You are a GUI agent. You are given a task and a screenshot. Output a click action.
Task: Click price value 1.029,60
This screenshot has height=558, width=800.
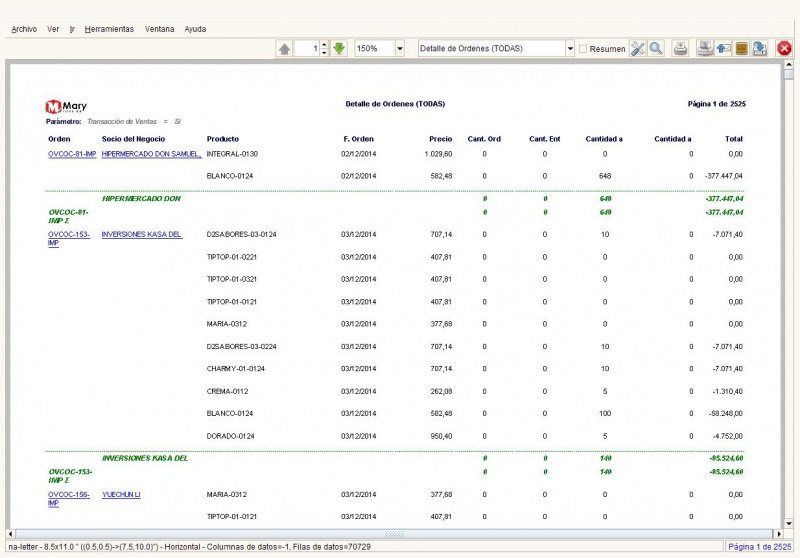tap(438, 154)
